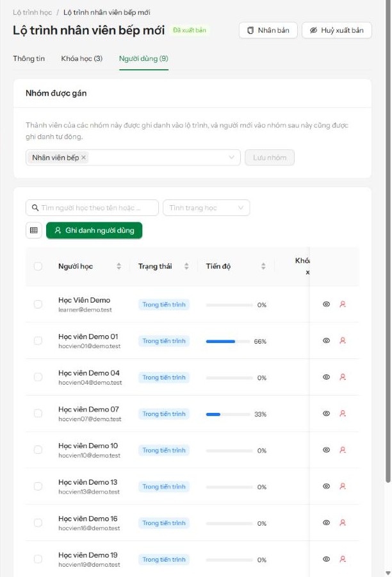Click Ghi danh người dùng button
This screenshot has height=577, width=392.
coord(94,230)
